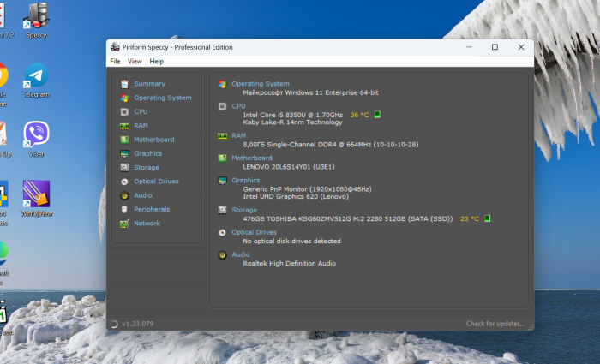Screen dimensions: 600x364
Task: Click the Optical Drives disc icon in summary
Action: pos(222,232)
